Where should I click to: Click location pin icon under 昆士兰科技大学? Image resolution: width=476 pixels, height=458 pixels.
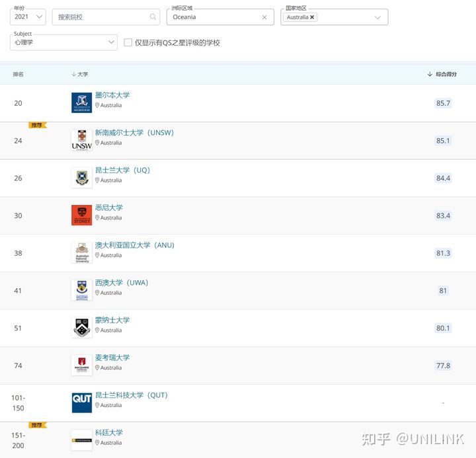(97, 405)
